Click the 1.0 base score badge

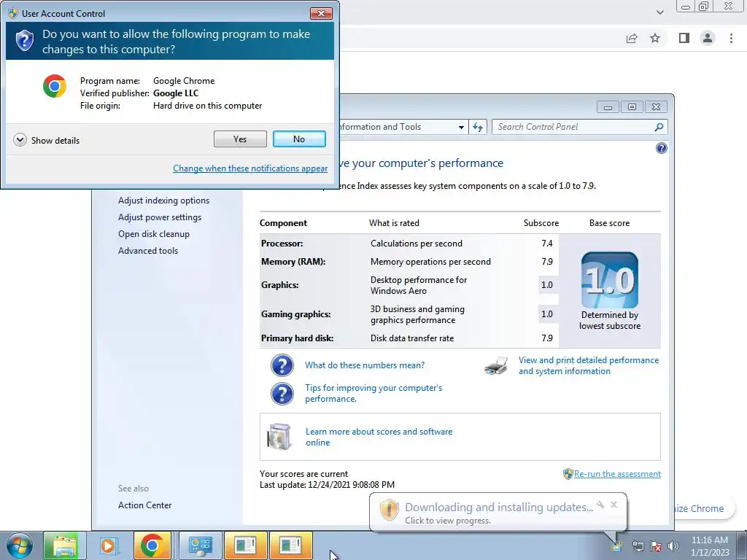coord(609,280)
